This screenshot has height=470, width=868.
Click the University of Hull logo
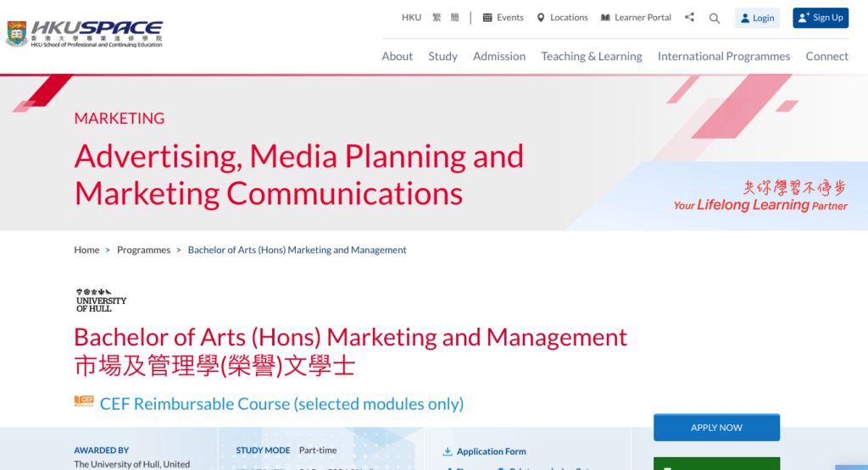[101, 301]
